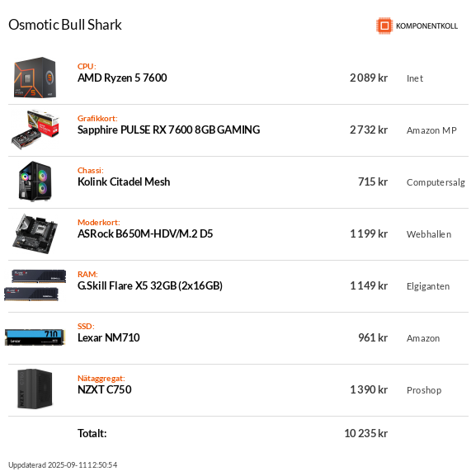Viewport: 476px width, 476px height.
Task: Open the AMD Ryzen 5 7600 link
Action: pos(122,78)
